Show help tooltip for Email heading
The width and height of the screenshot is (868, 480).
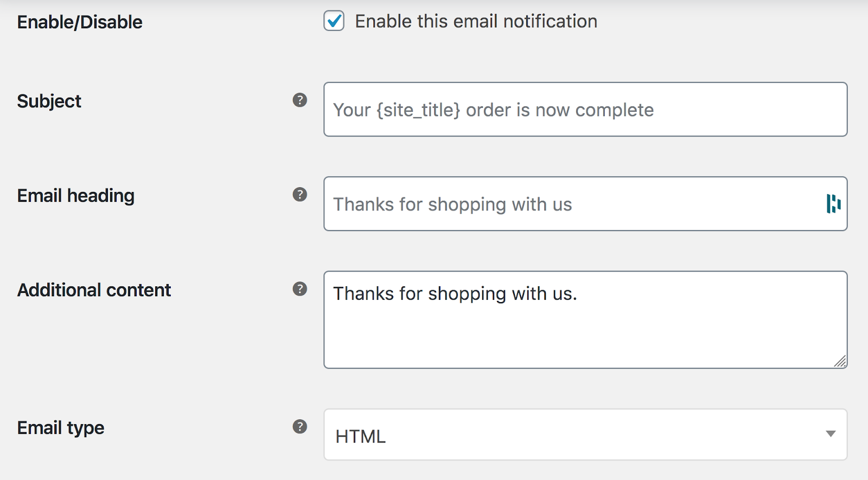pos(300,195)
